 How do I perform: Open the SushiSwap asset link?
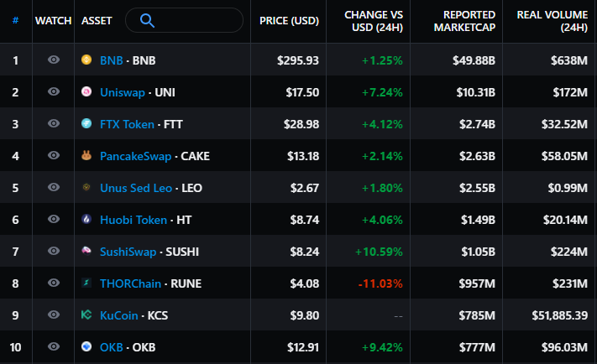click(x=128, y=252)
